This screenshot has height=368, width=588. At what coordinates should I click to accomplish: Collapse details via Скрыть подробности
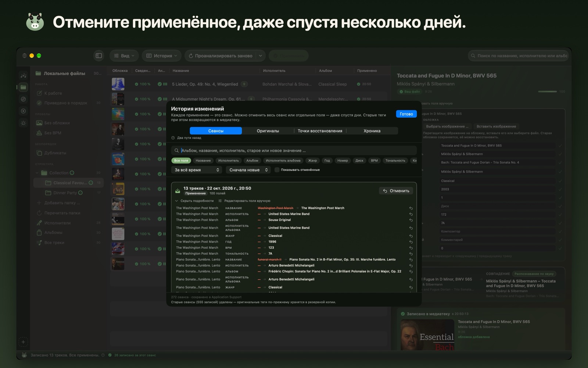click(194, 201)
